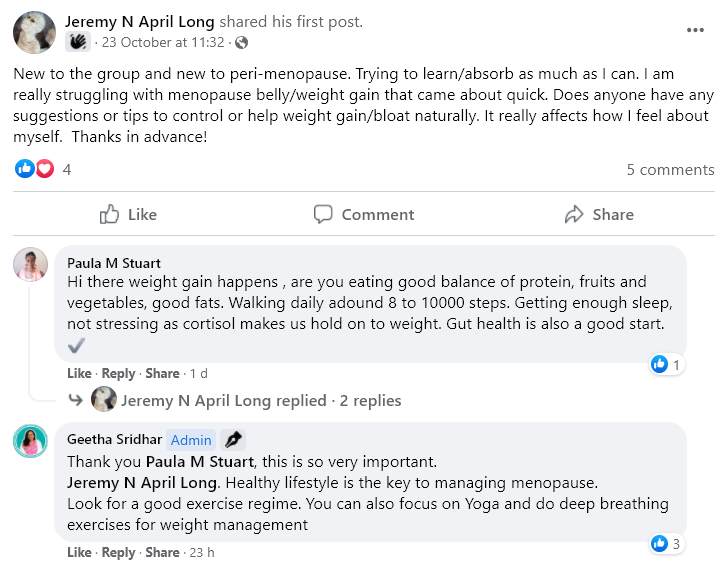Open the Share options for the post

(x=598, y=214)
